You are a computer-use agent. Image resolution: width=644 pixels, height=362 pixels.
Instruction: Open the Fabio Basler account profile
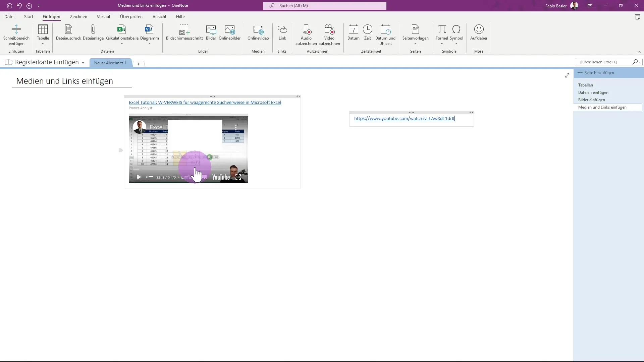[x=561, y=6]
